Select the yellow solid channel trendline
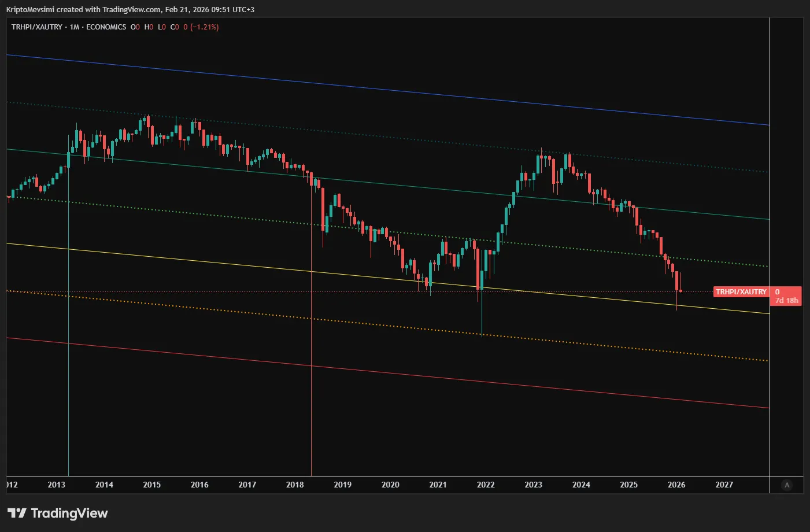 point(387,279)
